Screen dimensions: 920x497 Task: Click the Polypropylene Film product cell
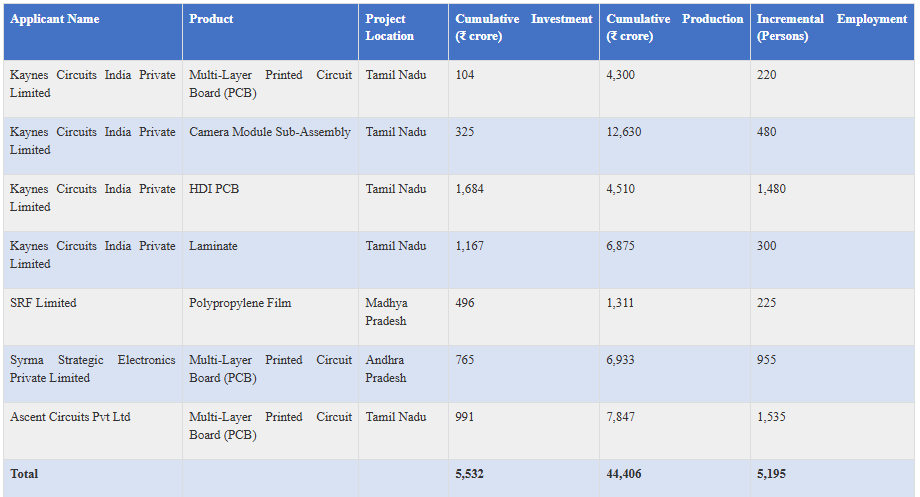pos(240,303)
